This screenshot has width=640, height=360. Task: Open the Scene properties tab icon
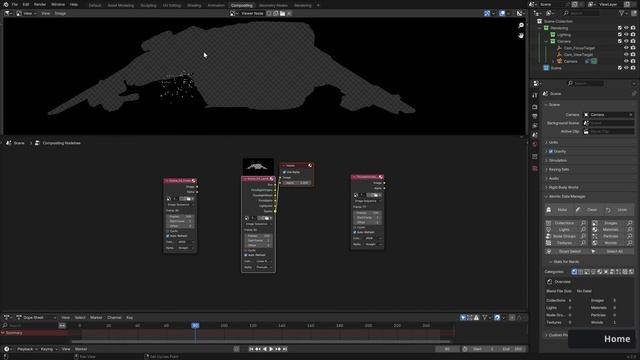(535, 135)
